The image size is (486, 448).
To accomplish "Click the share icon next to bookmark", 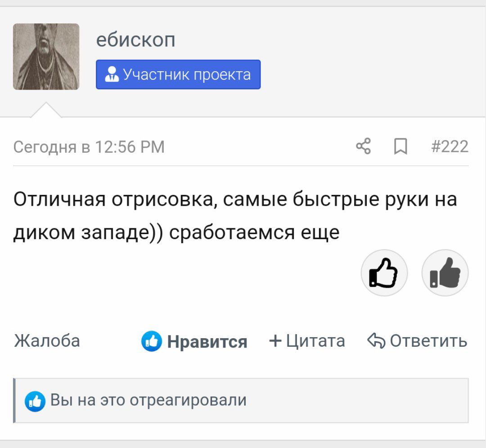I will pos(363,146).
